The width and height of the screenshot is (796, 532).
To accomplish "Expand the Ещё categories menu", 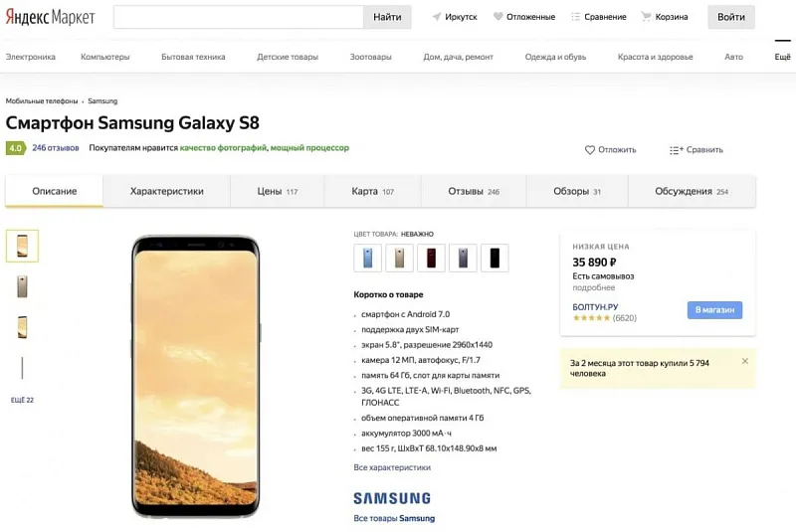I will (x=782, y=57).
